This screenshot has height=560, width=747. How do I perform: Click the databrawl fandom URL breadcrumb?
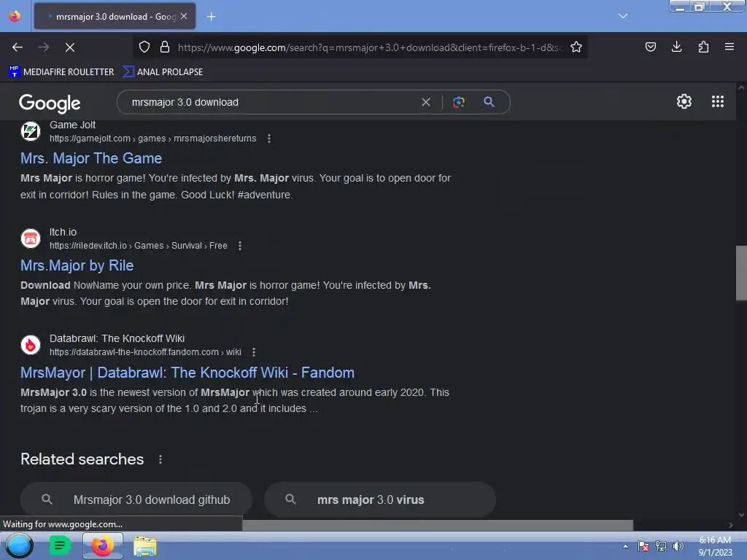tap(145, 352)
